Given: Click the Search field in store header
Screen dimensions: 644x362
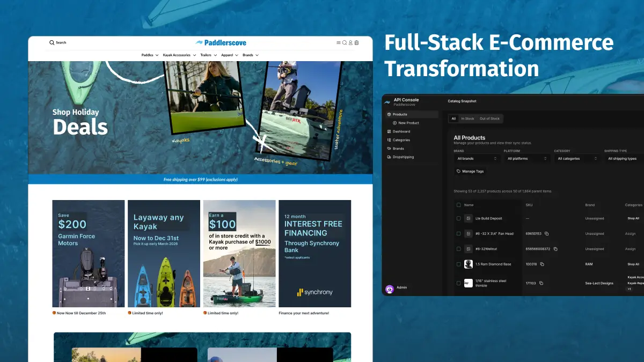Looking at the screenshot, I should (x=61, y=43).
